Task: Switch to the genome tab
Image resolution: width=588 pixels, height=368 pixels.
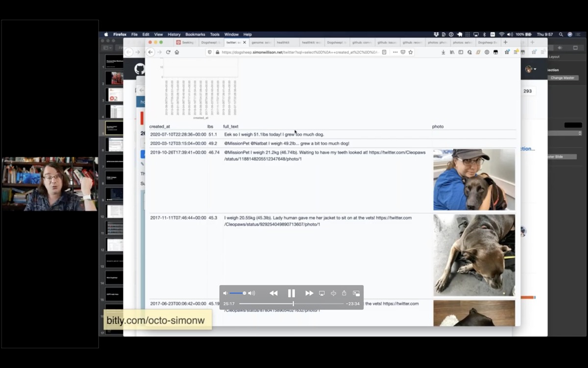Action: pos(262,43)
